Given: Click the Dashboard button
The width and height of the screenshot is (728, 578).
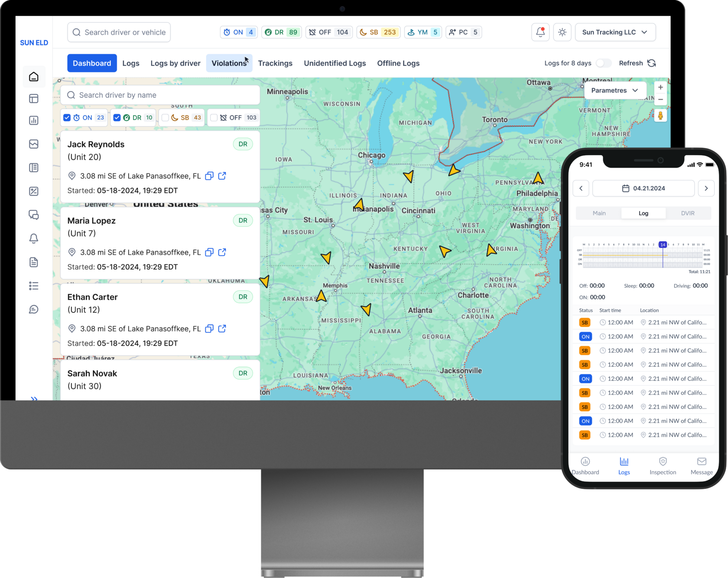Looking at the screenshot, I should 92,63.
